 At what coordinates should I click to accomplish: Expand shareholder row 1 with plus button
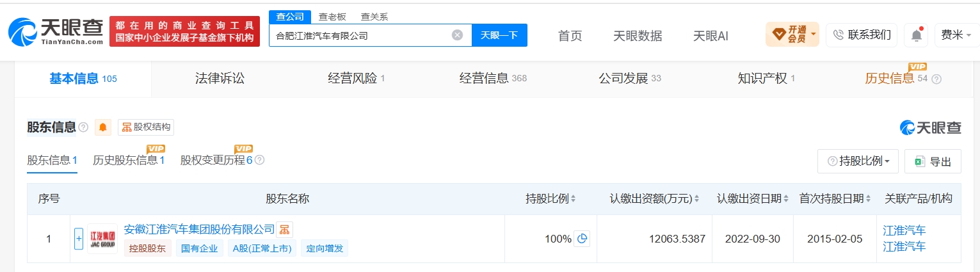click(x=79, y=239)
